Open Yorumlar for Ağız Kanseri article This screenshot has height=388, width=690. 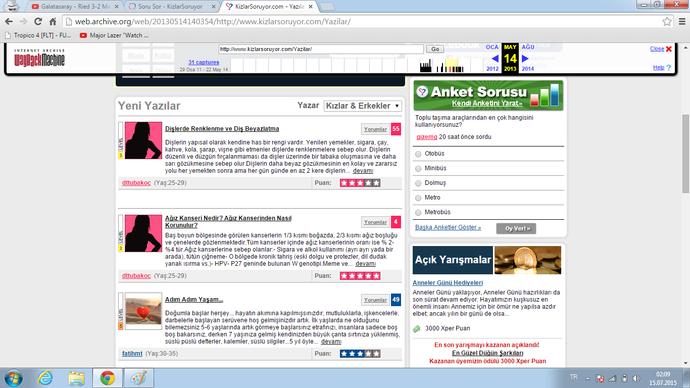pyautogui.click(x=375, y=222)
